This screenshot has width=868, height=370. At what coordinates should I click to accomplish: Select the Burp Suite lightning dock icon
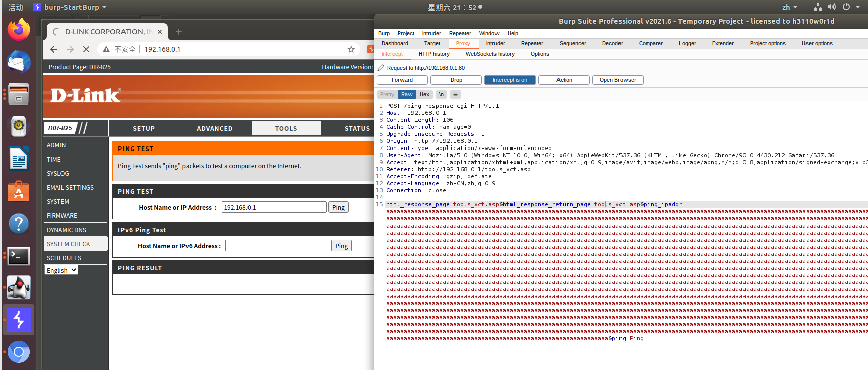pos(19,320)
